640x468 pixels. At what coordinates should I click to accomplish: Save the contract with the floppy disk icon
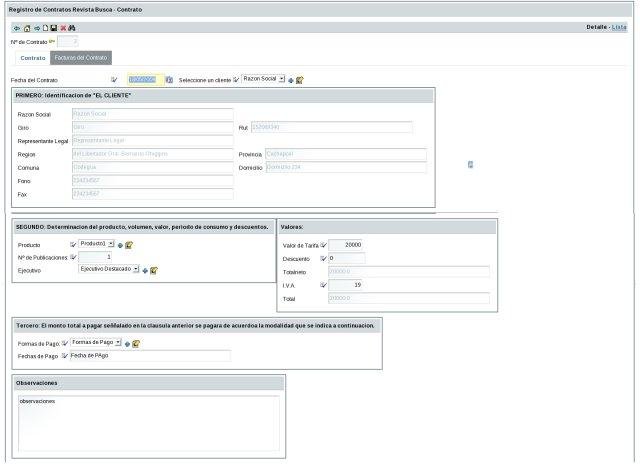(x=53, y=28)
